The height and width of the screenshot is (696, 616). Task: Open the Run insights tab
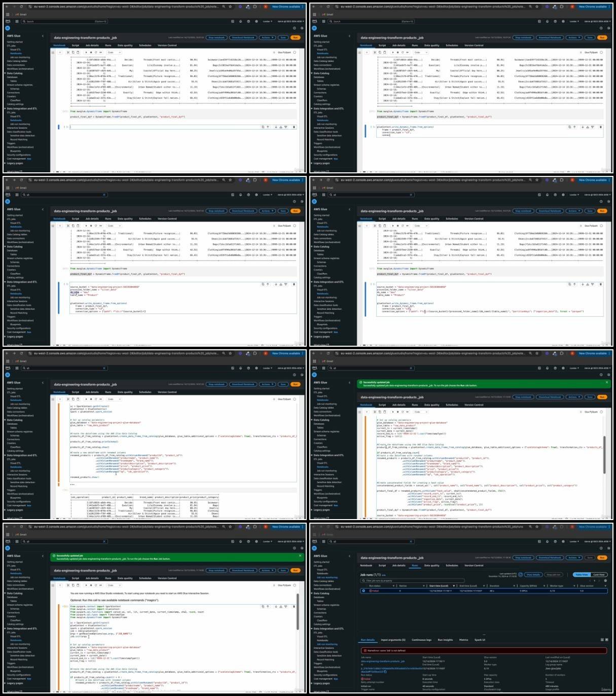click(x=445, y=640)
